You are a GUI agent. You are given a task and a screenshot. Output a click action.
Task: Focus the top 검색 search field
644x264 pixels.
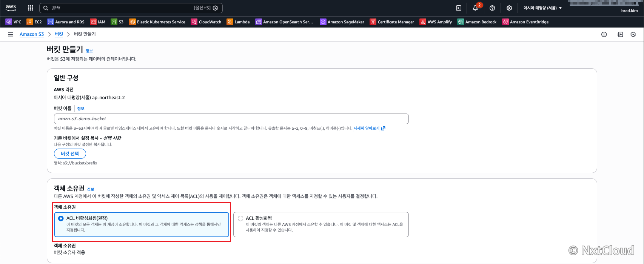coord(130,8)
